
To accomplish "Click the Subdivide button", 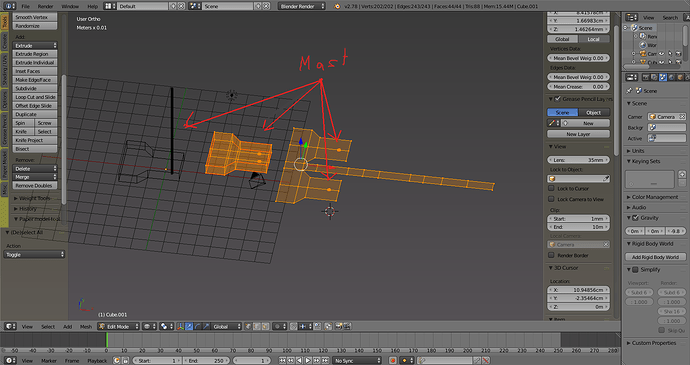I will (35, 88).
